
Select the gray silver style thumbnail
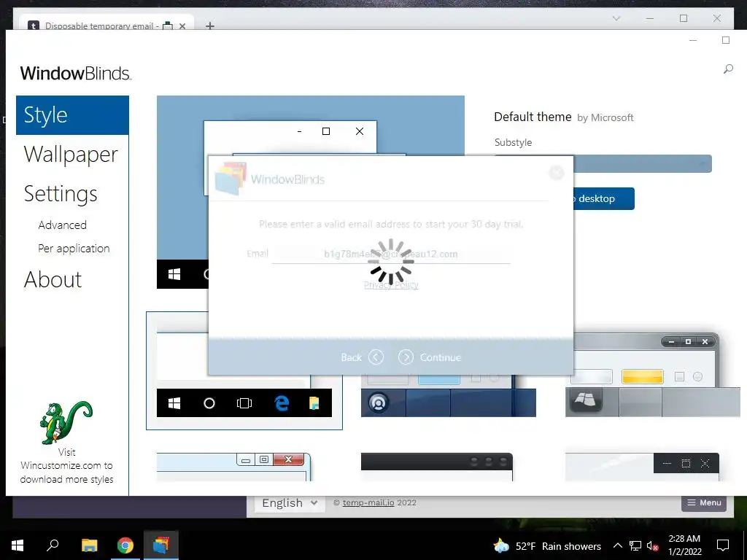coord(653,376)
